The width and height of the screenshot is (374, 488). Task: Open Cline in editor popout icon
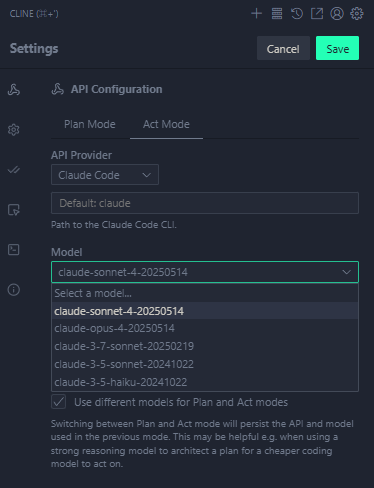pyautogui.click(x=317, y=14)
